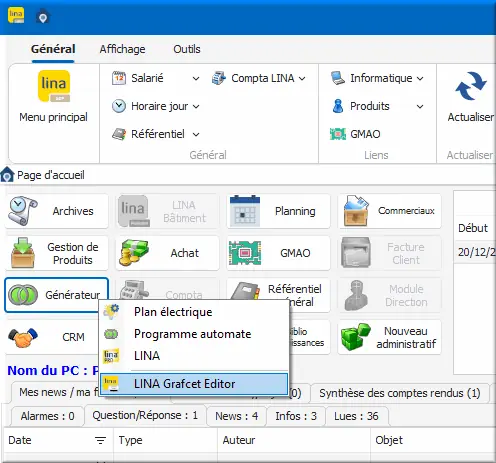Open the Planning calendar tile
496x463 pixels.
[279, 211]
